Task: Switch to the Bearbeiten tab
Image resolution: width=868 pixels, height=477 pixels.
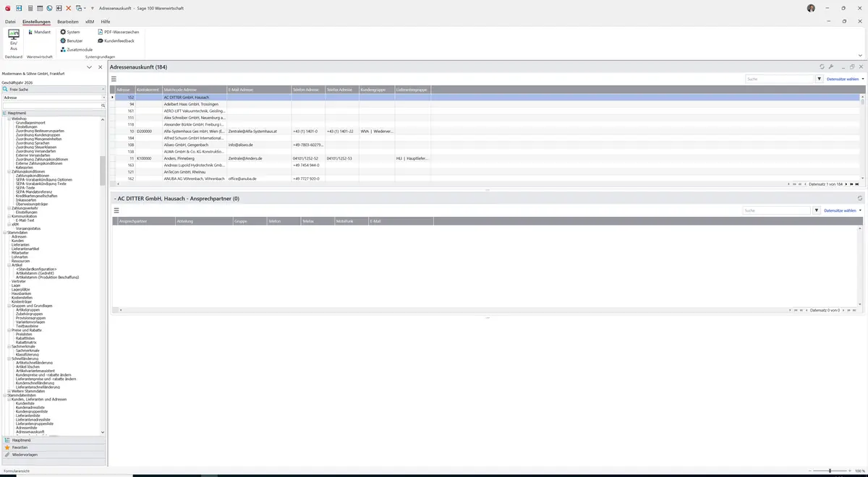Action: tap(68, 22)
